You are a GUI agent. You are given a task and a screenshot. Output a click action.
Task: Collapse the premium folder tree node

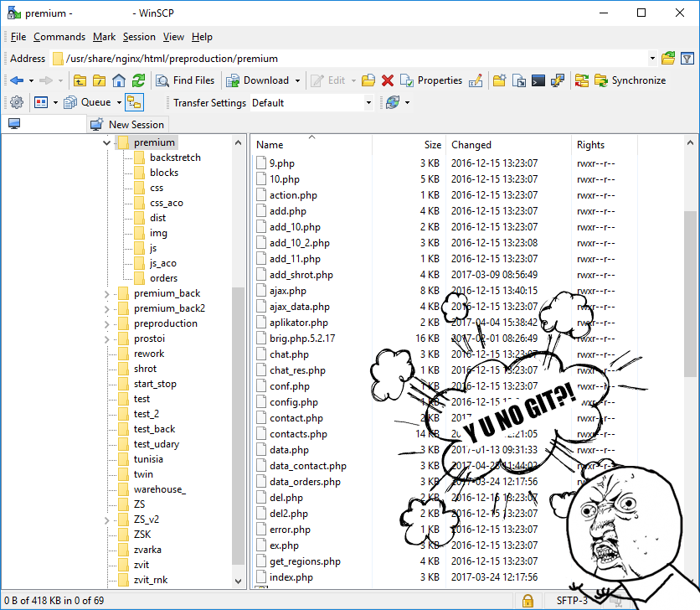(x=106, y=142)
